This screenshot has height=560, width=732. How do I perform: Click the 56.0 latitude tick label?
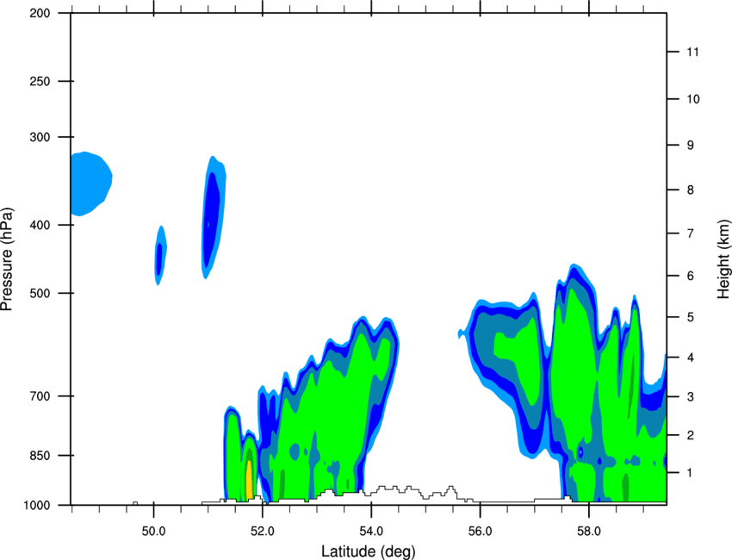481,531
